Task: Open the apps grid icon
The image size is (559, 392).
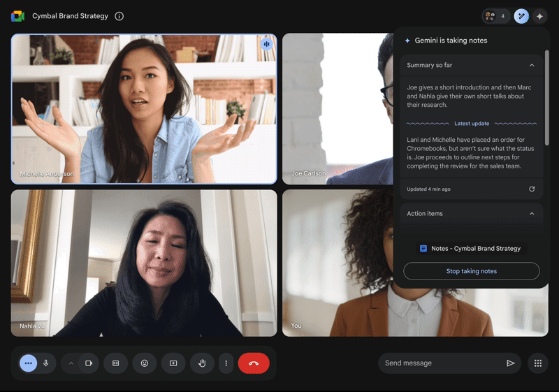Action: 538,363
